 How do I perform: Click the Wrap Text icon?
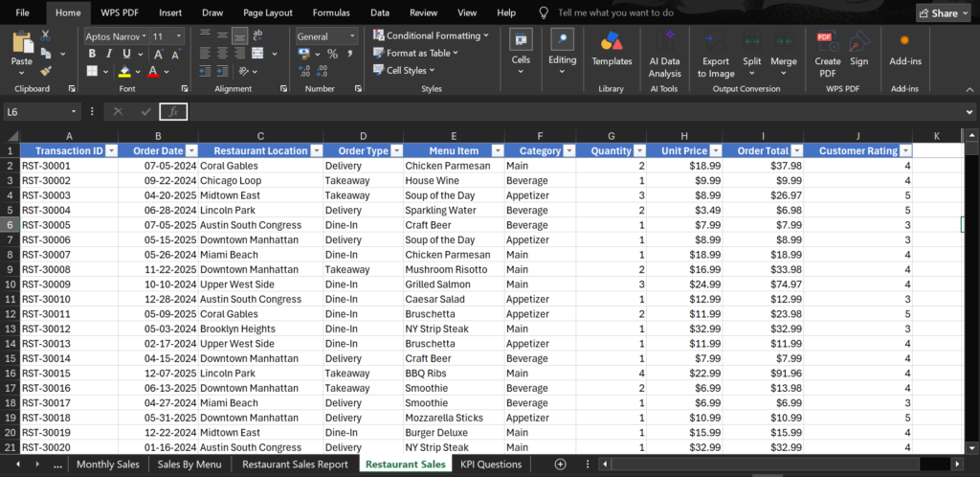(258, 36)
